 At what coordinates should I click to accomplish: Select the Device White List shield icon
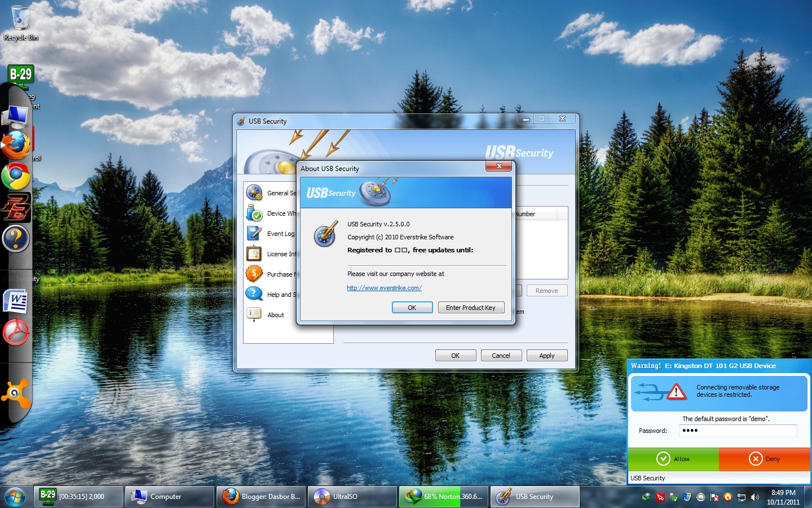254,213
